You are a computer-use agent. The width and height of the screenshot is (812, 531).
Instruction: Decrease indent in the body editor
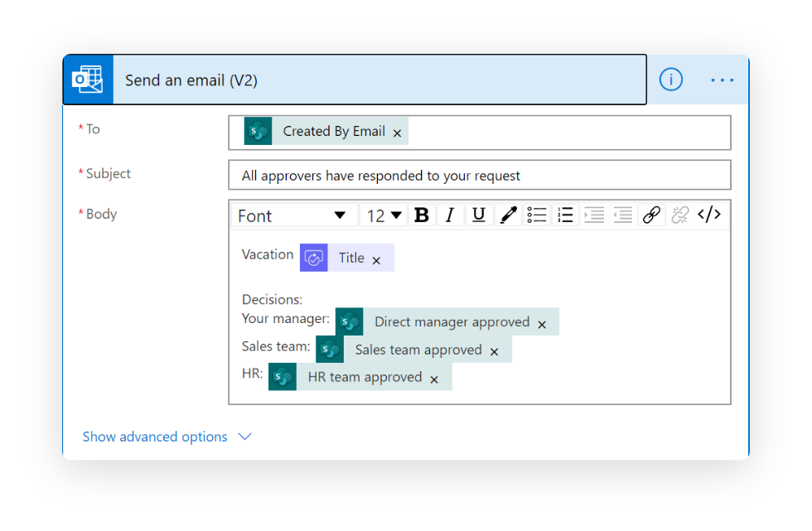[623, 215]
